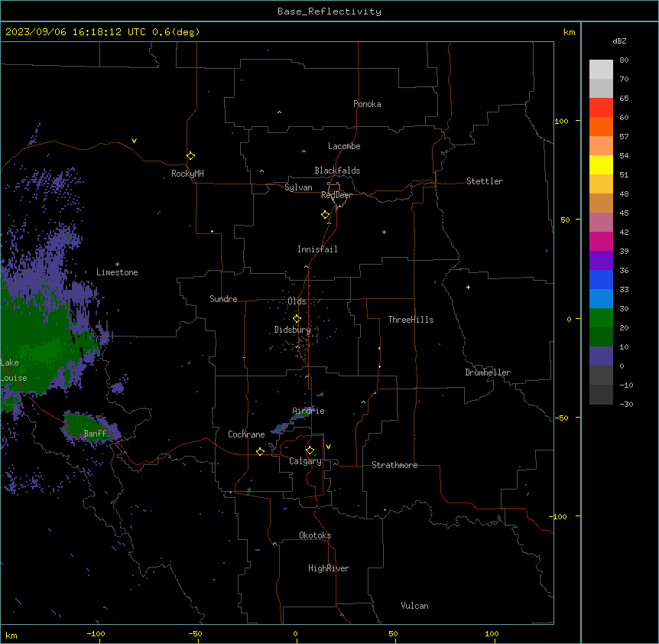Click the 0 tick on bottom horizontal axis
This screenshot has width=659, height=644.
pos(295,633)
